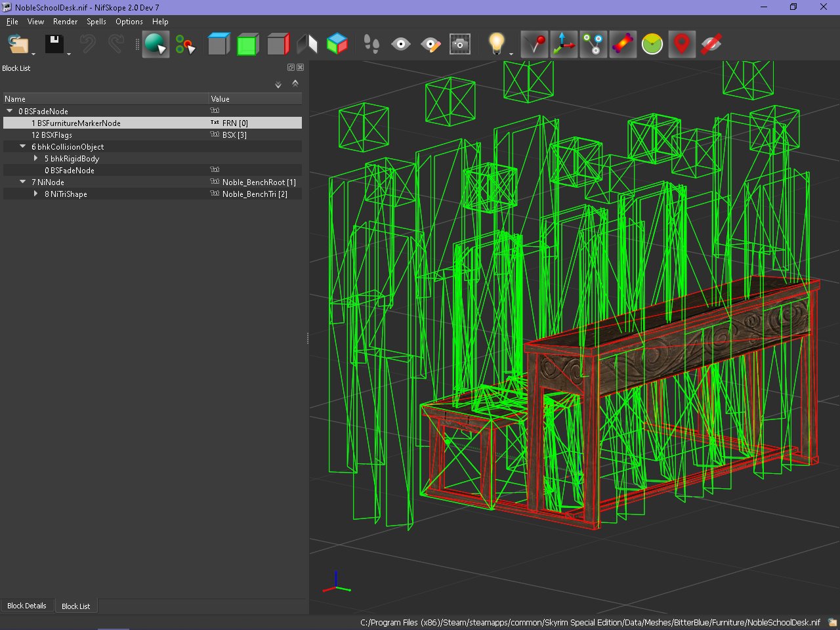This screenshot has width=840, height=630.
Task: Click the Save floppy disk icon
Action: 54,45
